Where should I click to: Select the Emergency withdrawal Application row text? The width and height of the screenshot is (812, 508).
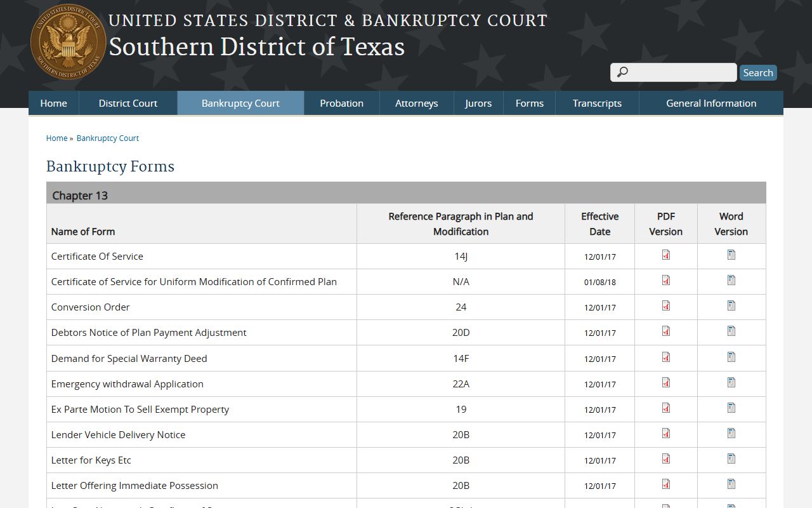128,384
